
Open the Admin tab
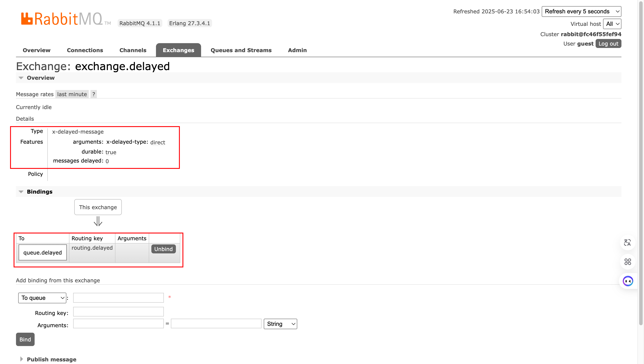tap(297, 50)
